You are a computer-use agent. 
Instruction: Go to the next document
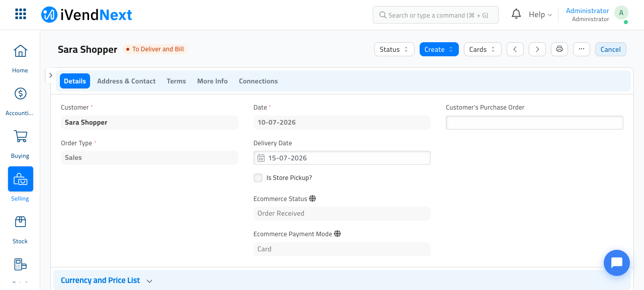(537, 49)
